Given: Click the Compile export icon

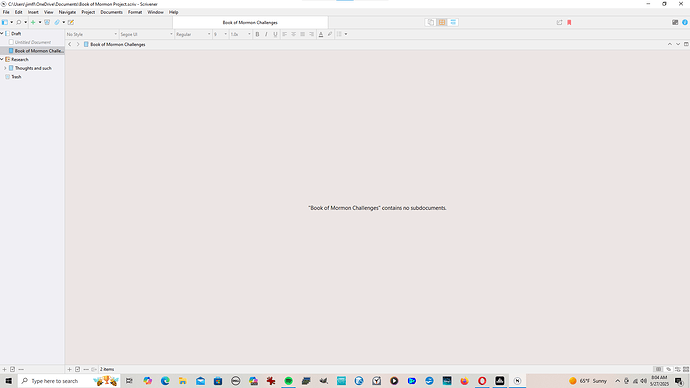Looking at the screenshot, I should [559, 22].
